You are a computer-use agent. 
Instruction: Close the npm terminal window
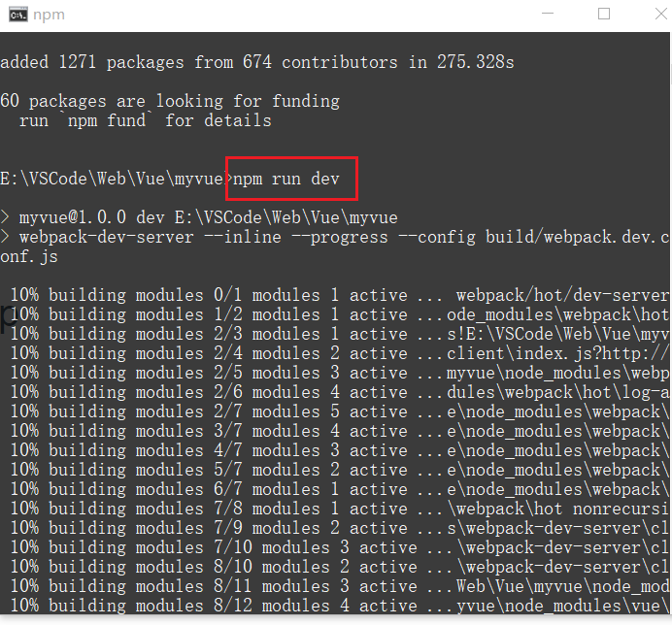pos(649,15)
